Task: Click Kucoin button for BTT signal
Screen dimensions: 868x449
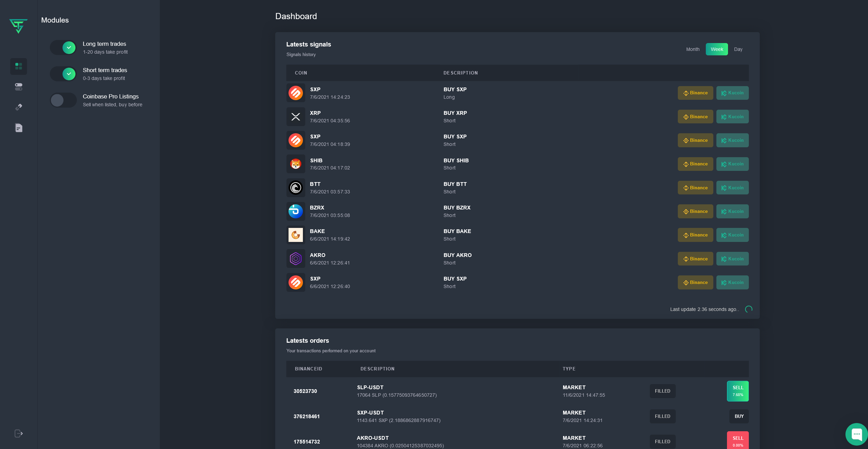Action: point(732,188)
